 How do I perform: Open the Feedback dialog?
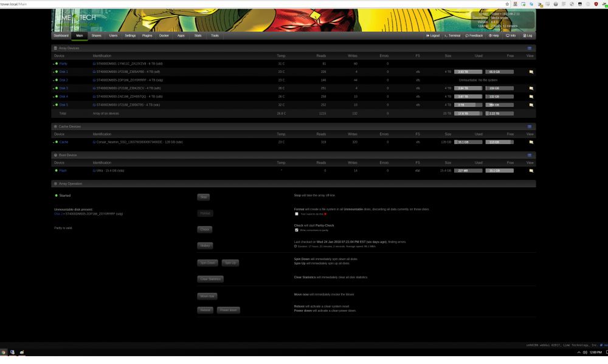point(474,36)
